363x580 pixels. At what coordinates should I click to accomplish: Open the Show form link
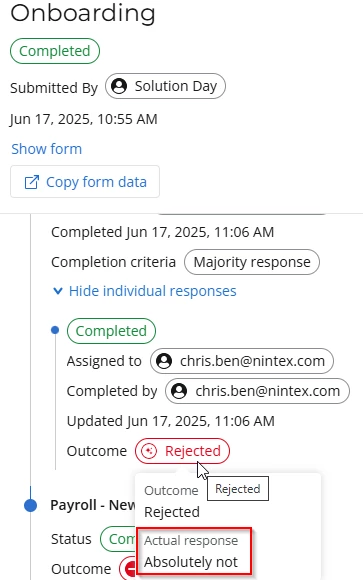tap(47, 149)
